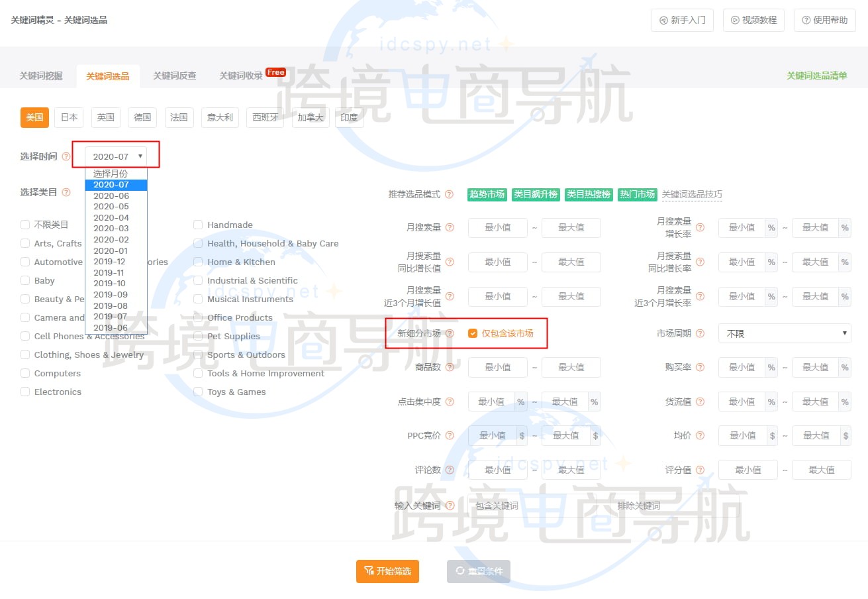Select the 日本 marketplace tab
868x599 pixels.
pyautogui.click(x=69, y=117)
